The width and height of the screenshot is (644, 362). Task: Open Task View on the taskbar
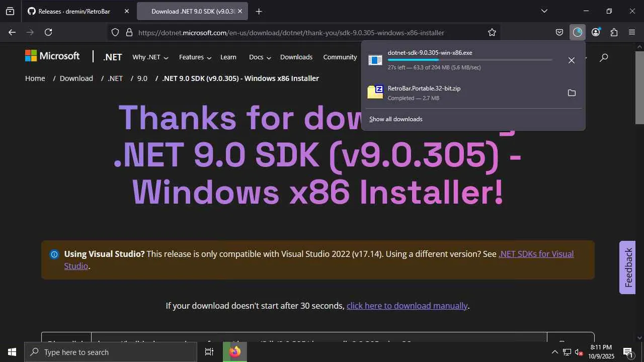point(209,352)
